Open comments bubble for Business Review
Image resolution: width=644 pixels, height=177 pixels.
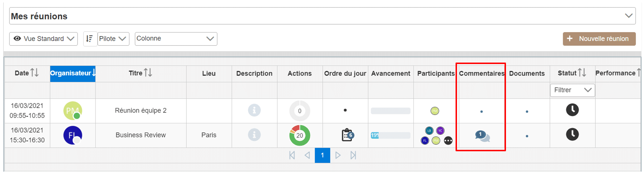point(482,136)
